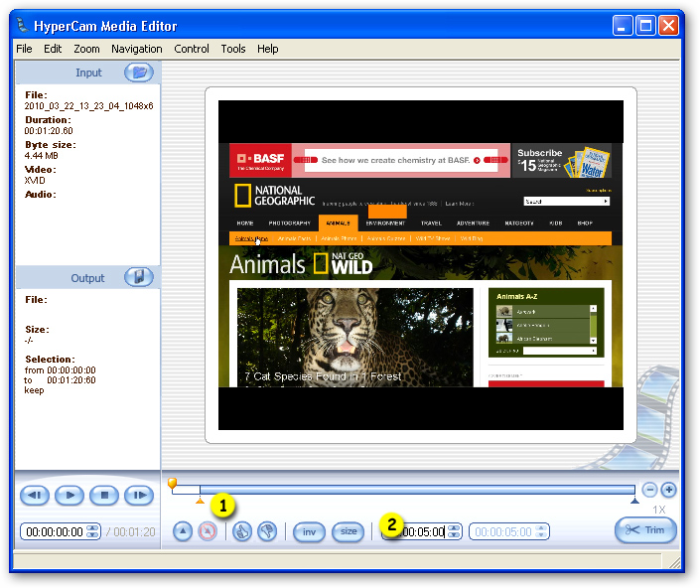This screenshot has height=588, width=700.
Task: Zoom in the timeline with plus icon
Action: click(x=669, y=490)
